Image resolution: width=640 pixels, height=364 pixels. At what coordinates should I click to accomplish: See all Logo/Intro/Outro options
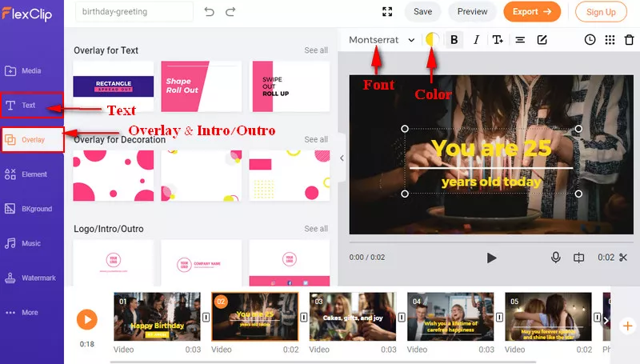[316, 229]
